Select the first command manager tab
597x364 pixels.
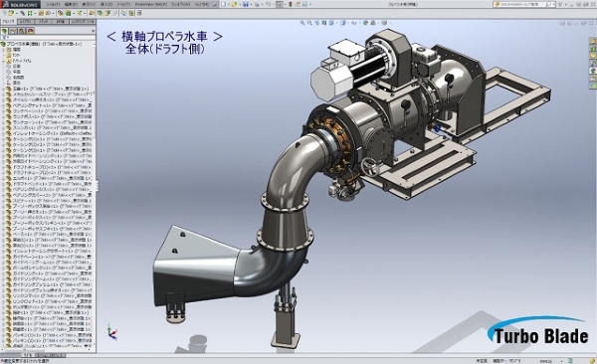point(8,22)
